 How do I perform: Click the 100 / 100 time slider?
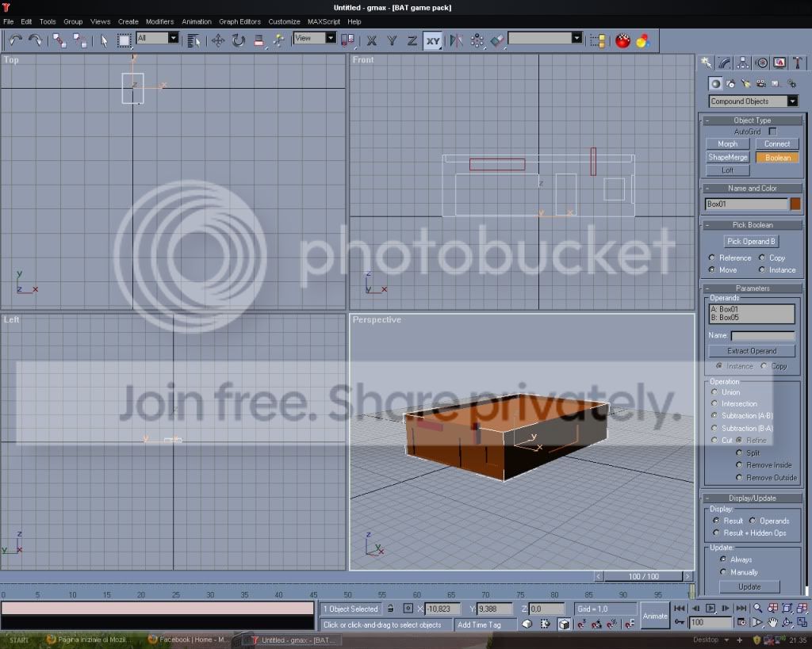pos(644,576)
